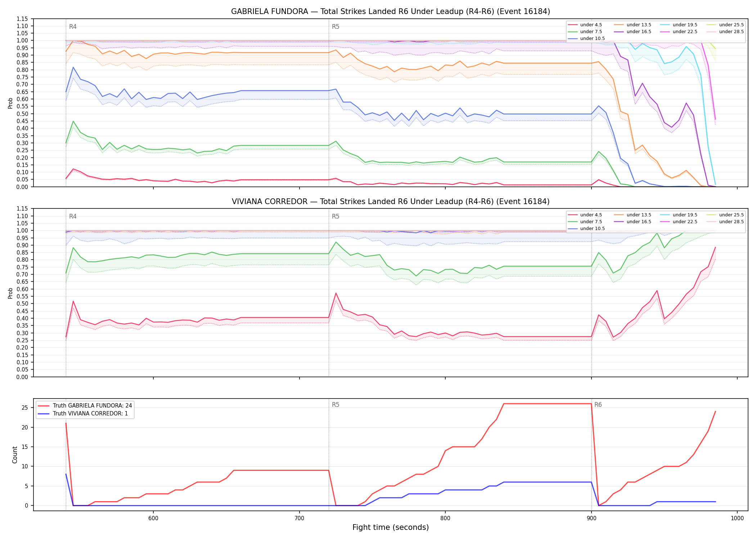756x540 pixels.
Task: Click the R5 round label in Fundora chart
Action: pyautogui.click(x=336, y=27)
